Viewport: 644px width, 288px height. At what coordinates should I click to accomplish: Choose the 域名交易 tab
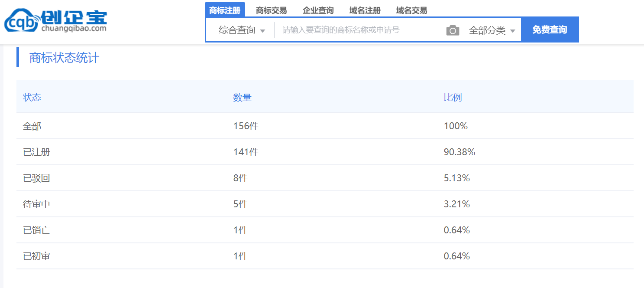(x=411, y=10)
